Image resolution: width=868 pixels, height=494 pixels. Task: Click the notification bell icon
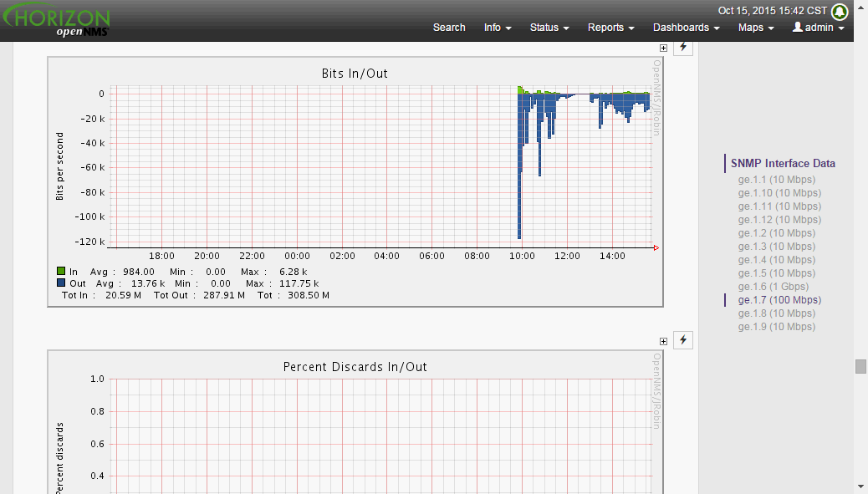click(840, 12)
